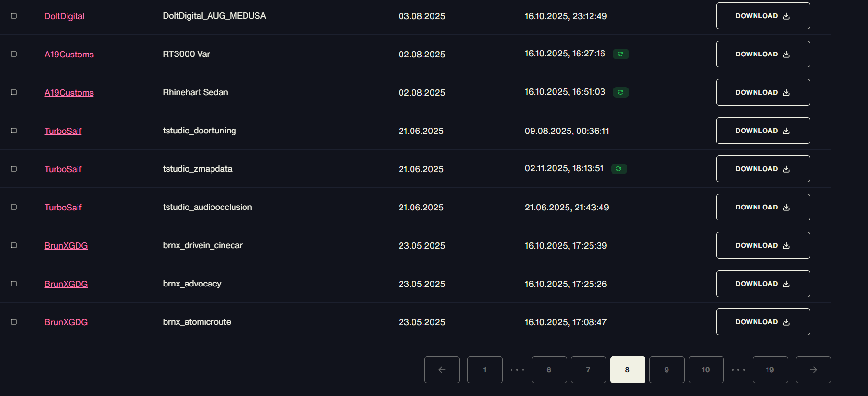Open BrunXGDG link beside brnx_advocacy

tap(66, 284)
